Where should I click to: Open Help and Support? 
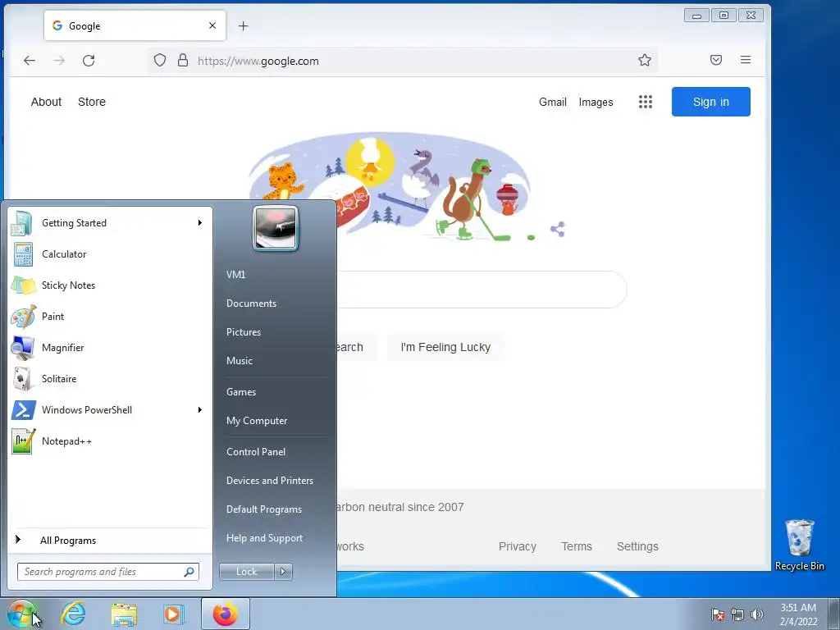(x=264, y=538)
